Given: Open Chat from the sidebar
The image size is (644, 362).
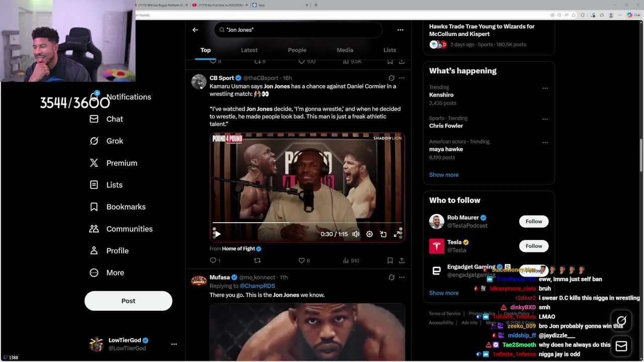Looking at the screenshot, I should [x=106, y=119].
